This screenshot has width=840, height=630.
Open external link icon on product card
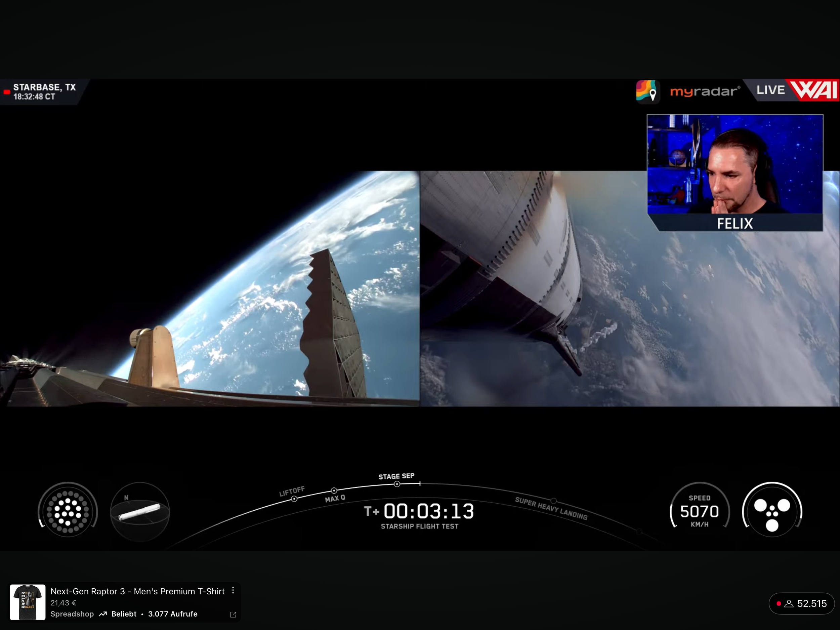click(x=233, y=615)
